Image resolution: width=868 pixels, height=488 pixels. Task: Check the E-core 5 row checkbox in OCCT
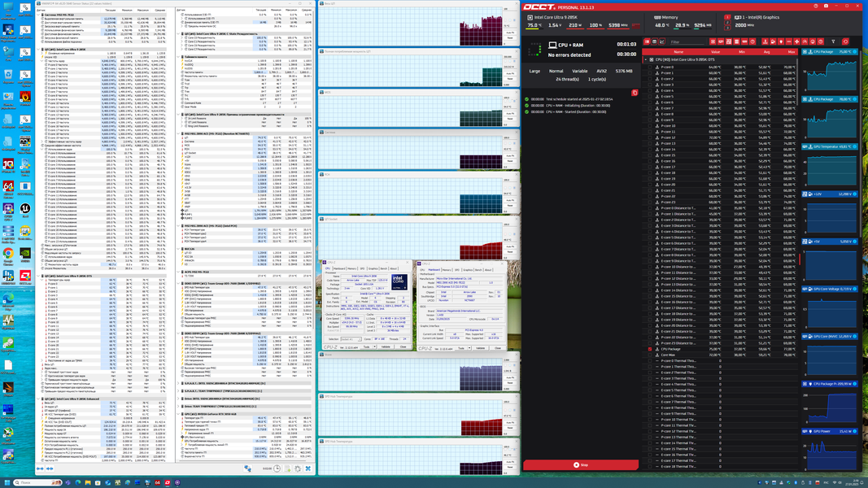pos(650,96)
